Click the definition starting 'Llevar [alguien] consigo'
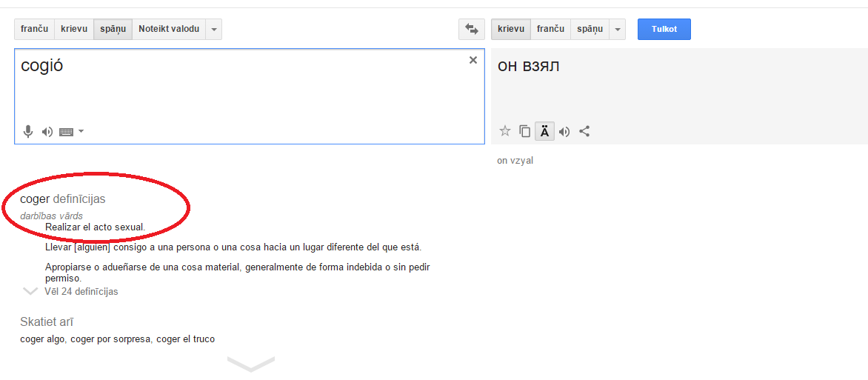This screenshot has width=868, height=380. pos(233,247)
